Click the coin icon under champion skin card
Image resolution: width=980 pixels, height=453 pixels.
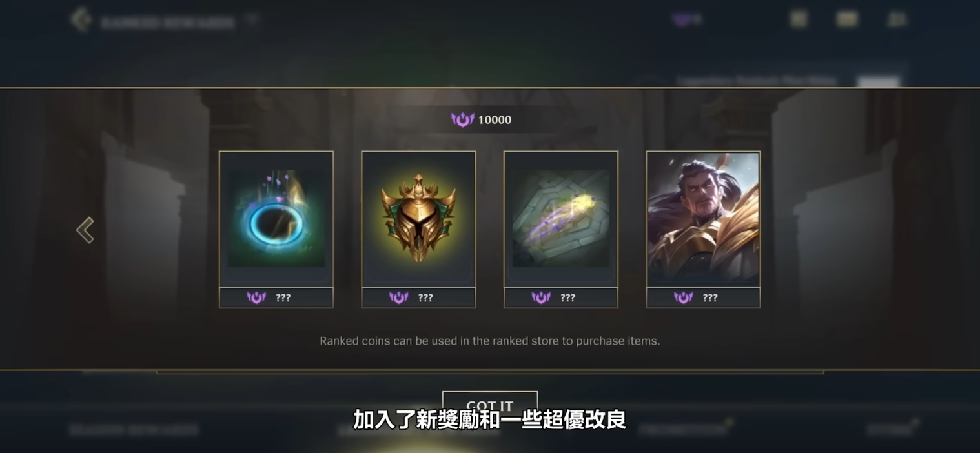(x=683, y=297)
